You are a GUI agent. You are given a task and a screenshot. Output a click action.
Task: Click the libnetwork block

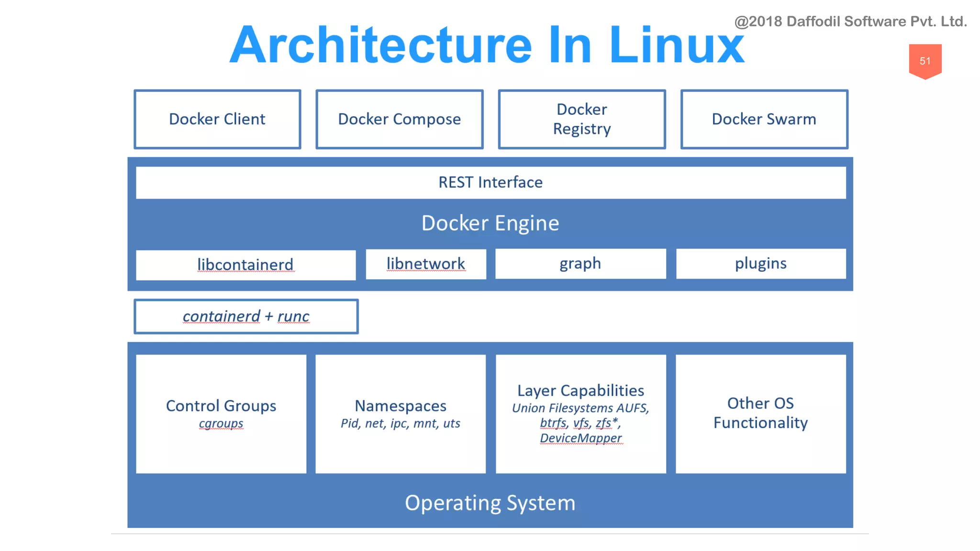point(426,264)
